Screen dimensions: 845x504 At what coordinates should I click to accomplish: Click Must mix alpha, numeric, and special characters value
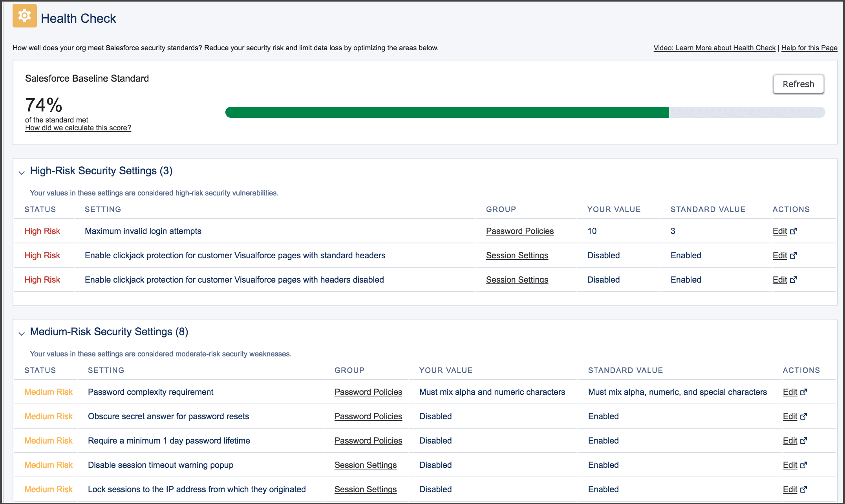point(677,392)
